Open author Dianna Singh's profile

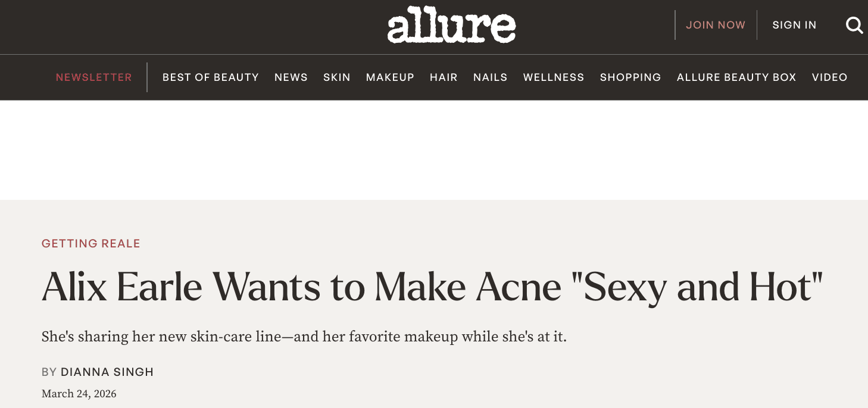click(107, 372)
